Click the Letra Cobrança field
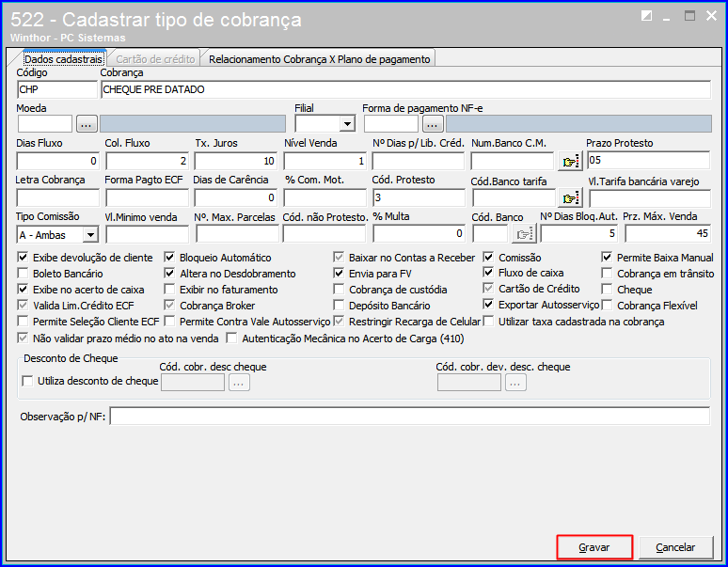The width and height of the screenshot is (728, 567). tap(57, 197)
